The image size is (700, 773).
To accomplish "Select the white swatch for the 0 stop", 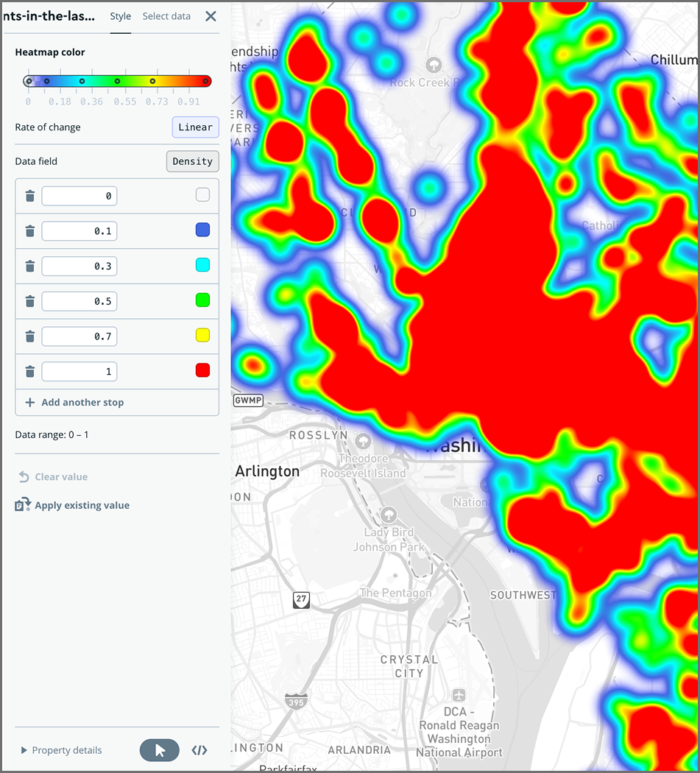I will click(202, 194).
